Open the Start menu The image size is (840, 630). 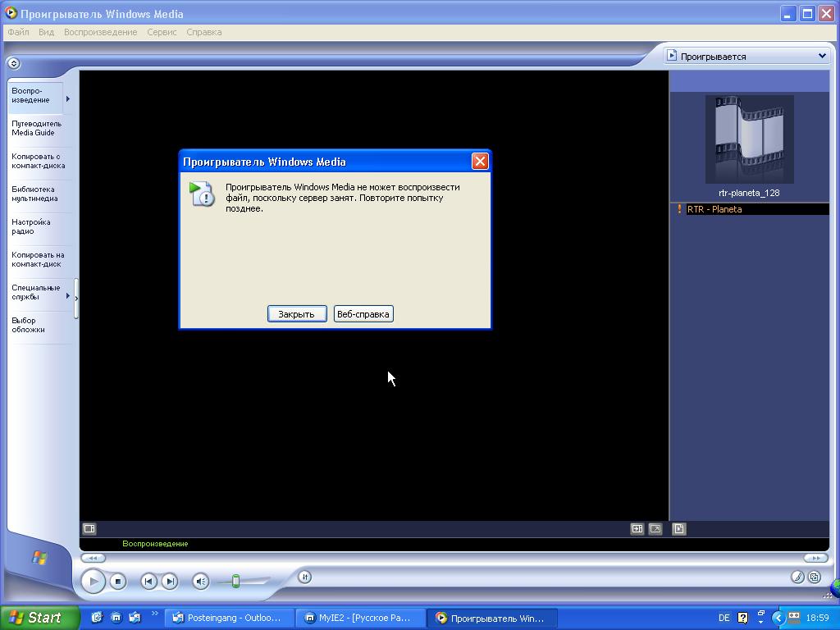click(x=39, y=618)
